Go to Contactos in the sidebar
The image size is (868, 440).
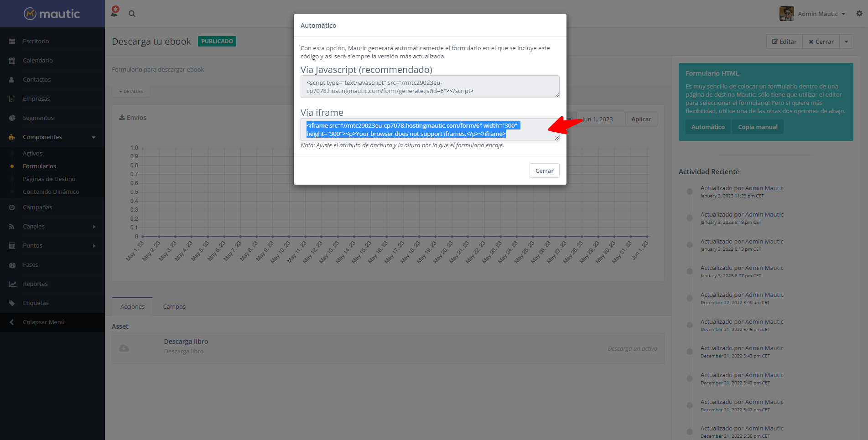pos(37,80)
